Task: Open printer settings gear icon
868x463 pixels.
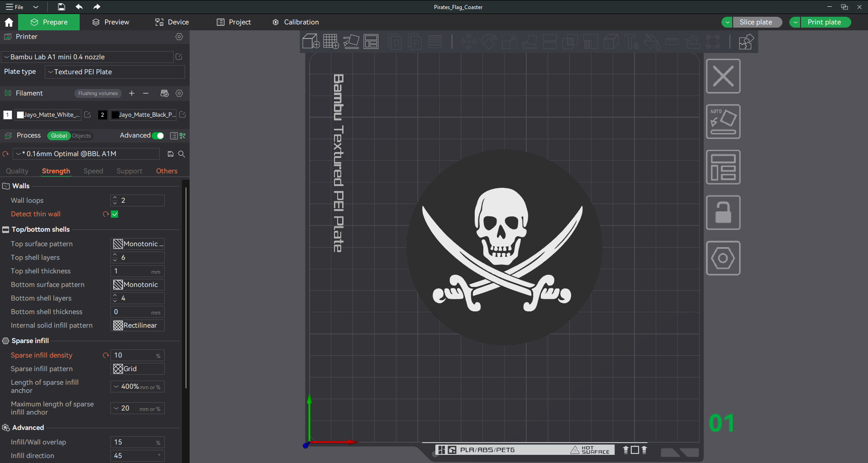Action: (x=179, y=37)
